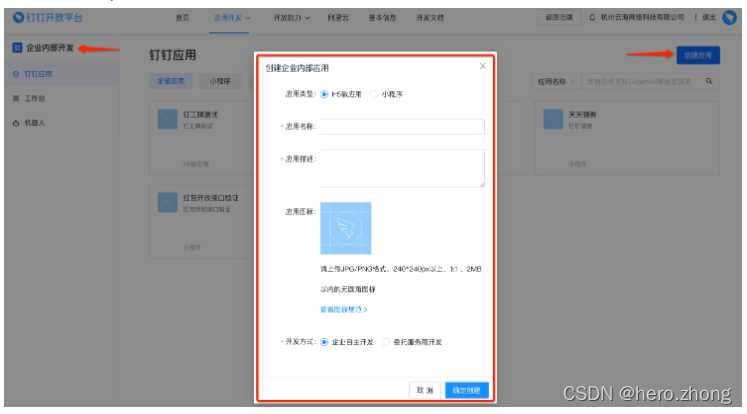Open 开发文档 in top navigation

[430, 18]
